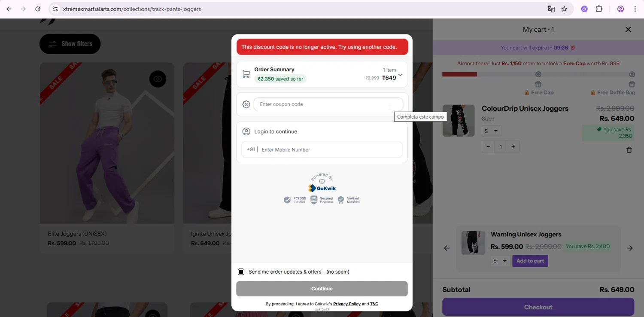Expand the Order Summary chevron

pos(400,75)
